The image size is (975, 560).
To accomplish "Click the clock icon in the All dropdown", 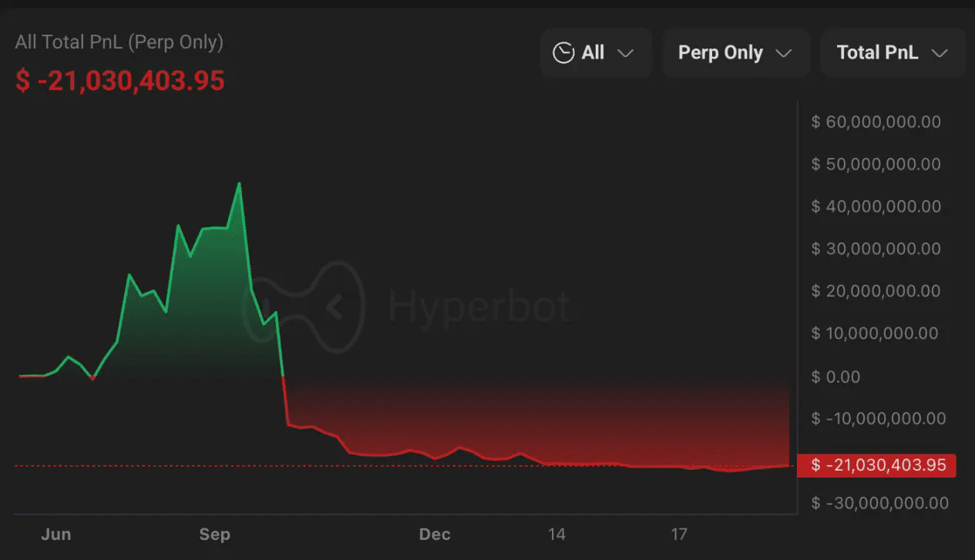I will 563,52.
